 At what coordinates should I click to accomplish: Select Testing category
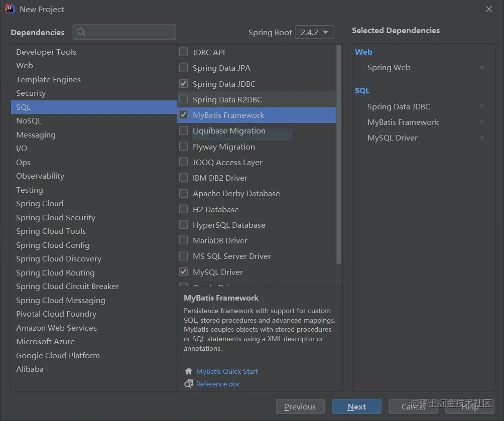[x=93, y=190]
